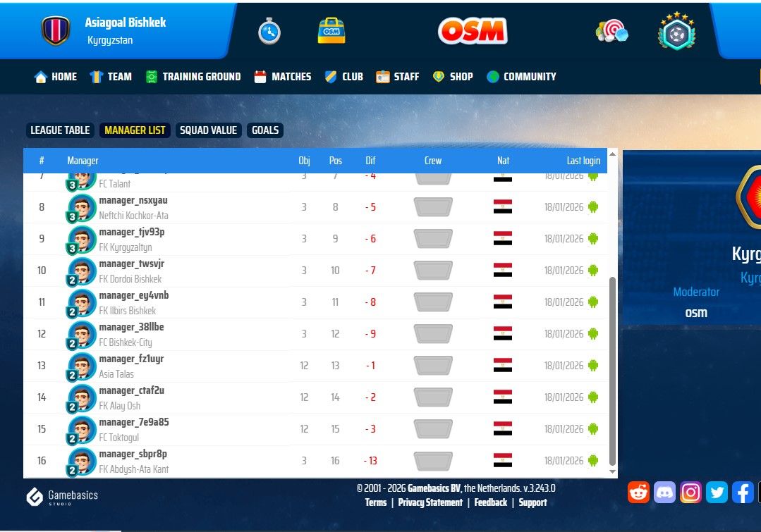Click the Asiagoal Bishkek club crest
Screen dimensions: 761x532
[x=55, y=31]
